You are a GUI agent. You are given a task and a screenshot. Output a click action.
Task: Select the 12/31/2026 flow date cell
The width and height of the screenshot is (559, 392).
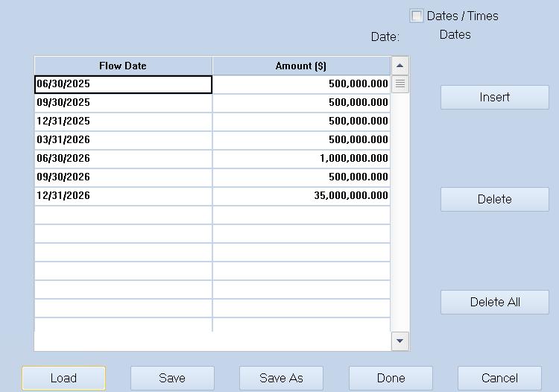click(x=123, y=196)
